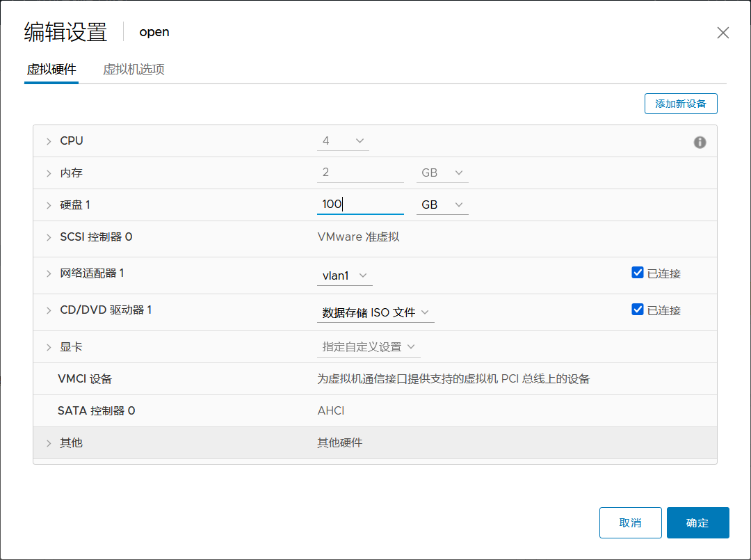Viewport: 751px width, 560px height.
Task: Expand the CD/DVD 驱动器 1 row
Action: pos(47,310)
